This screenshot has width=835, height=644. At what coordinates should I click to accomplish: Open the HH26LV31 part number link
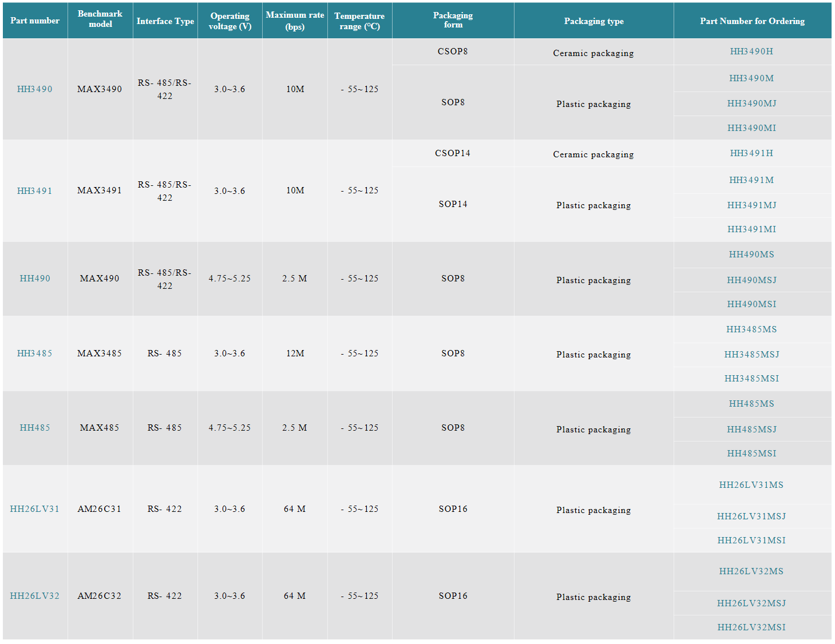click(x=35, y=509)
